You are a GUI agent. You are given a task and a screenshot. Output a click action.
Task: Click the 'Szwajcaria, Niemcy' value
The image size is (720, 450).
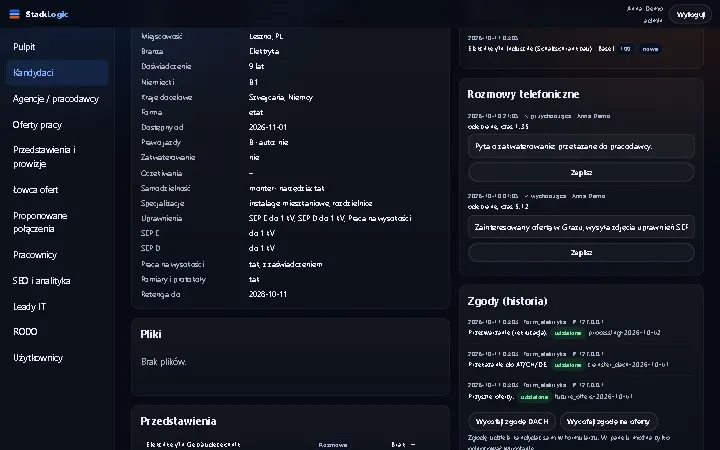click(281, 97)
